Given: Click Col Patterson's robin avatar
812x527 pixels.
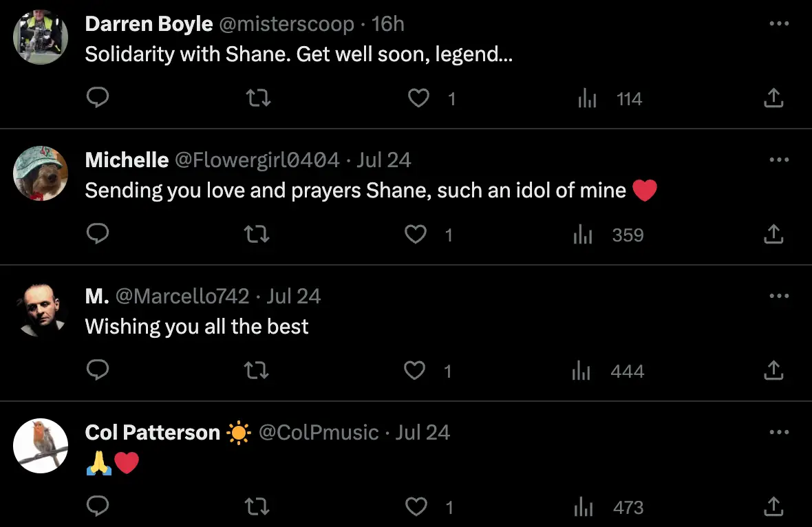Looking at the screenshot, I should point(41,445).
